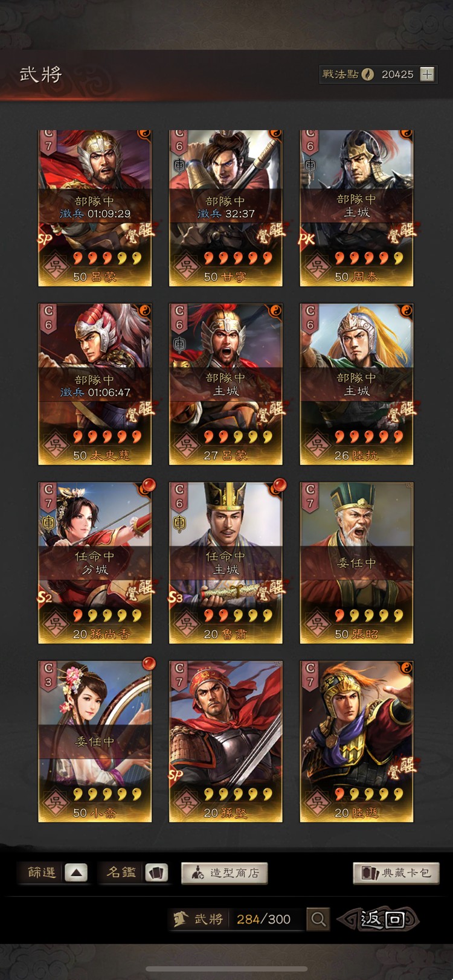
Task: Select the 魯肅 S3 card
Action: click(x=226, y=563)
